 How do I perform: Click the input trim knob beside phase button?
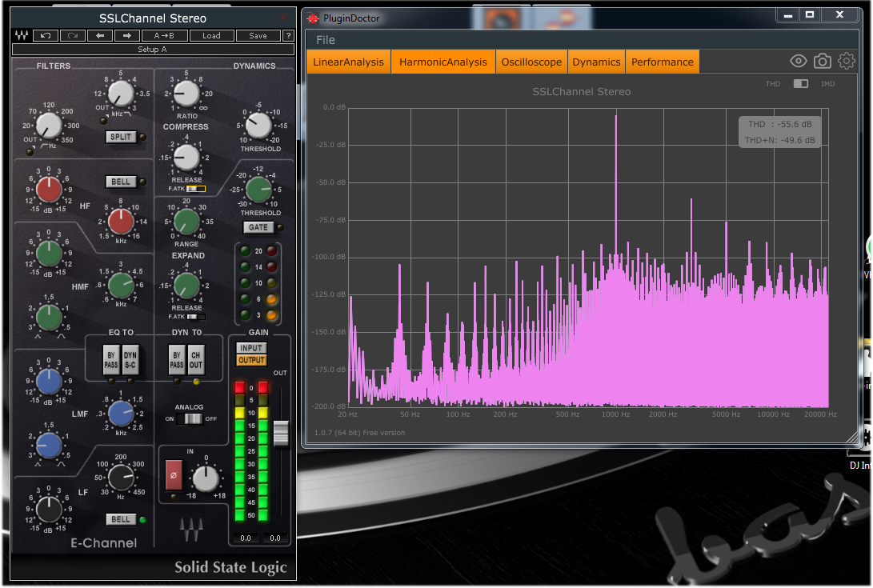206,478
